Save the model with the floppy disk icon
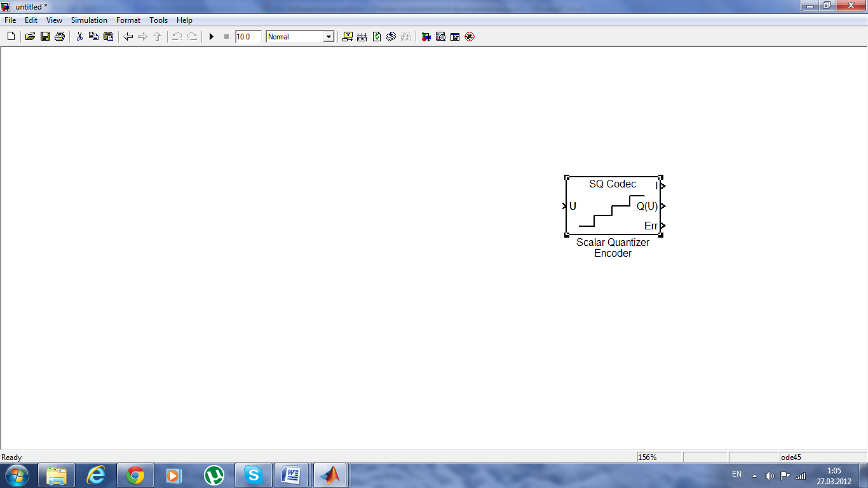Viewport: 868px width, 488px height. (45, 37)
